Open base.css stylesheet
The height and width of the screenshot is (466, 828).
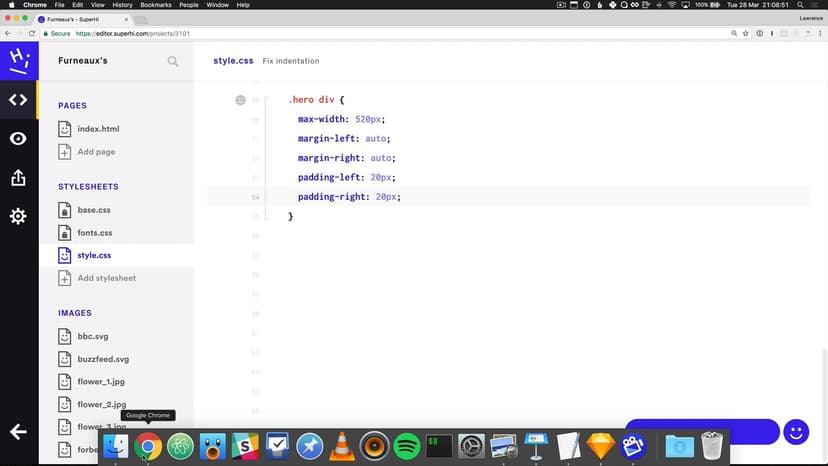(94, 210)
